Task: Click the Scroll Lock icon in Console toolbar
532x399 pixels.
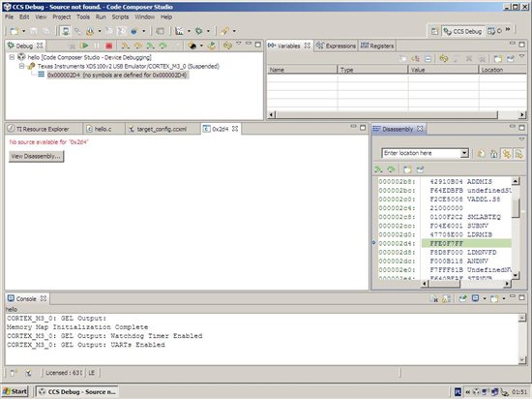Action: tap(446, 298)
